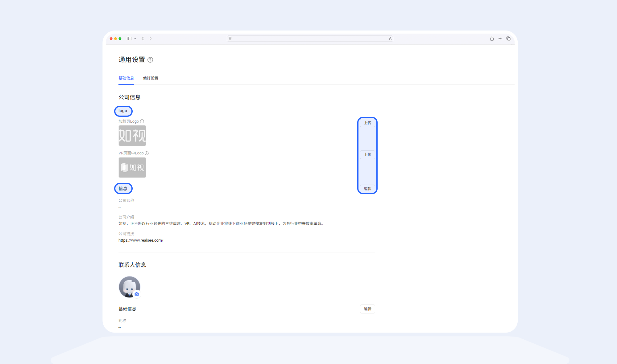
Task: Click the info icon next to 加载页Logo
Action: click(x=142, y=121)
